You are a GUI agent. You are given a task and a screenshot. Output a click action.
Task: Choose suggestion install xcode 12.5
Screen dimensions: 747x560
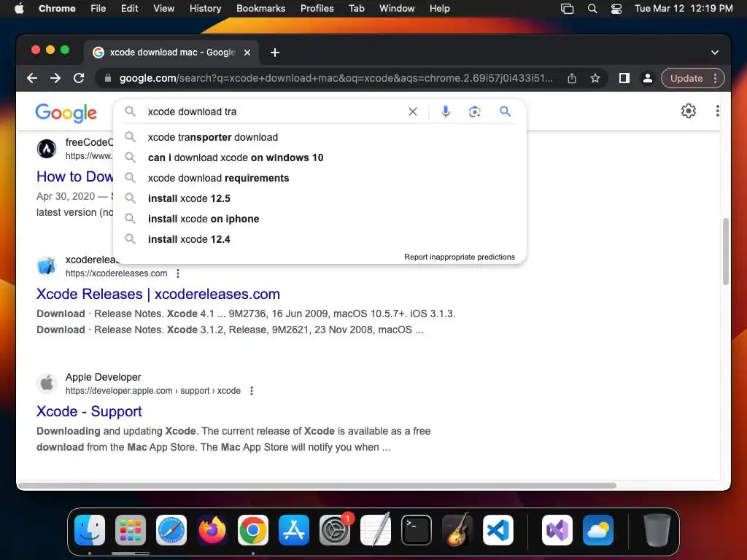[320, 198]
